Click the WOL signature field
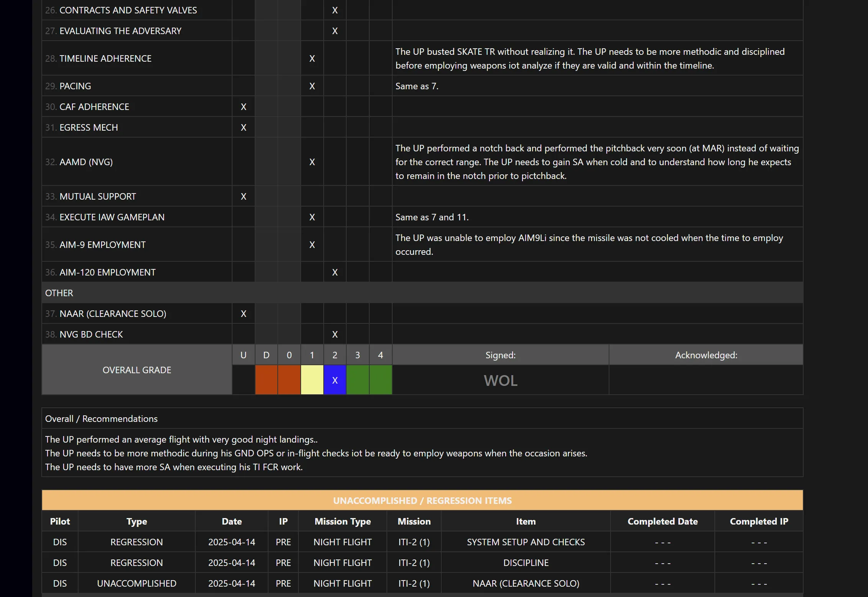The height and width of the screenshot is (597, 868). (x=500, y=380)
